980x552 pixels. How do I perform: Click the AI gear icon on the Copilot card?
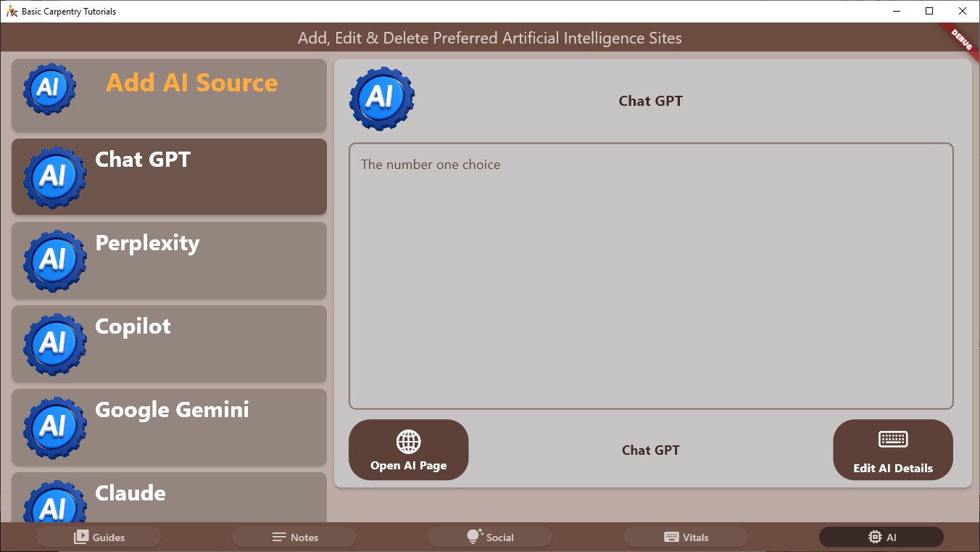(55, 344)
